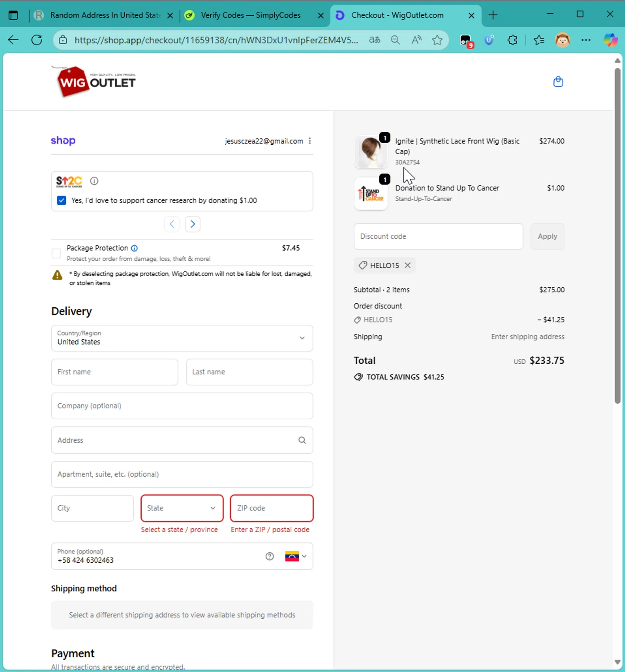625x672 pixels.
Task: Click the scrollbar down arrow
Action: coord(617,662)
